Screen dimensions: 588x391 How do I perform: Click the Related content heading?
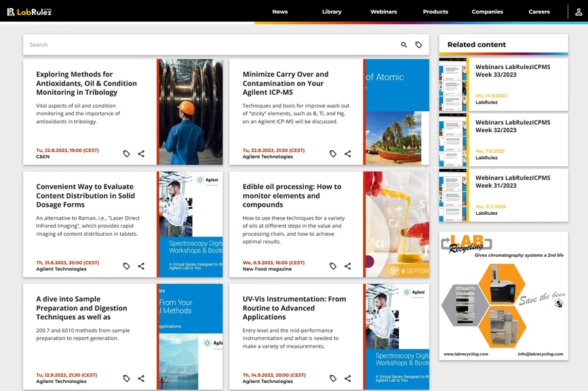(x=476, y=45)
